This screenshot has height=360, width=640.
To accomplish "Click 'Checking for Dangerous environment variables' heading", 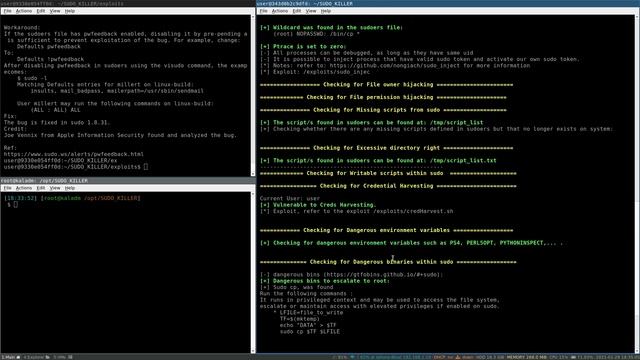I will point(376,230).
